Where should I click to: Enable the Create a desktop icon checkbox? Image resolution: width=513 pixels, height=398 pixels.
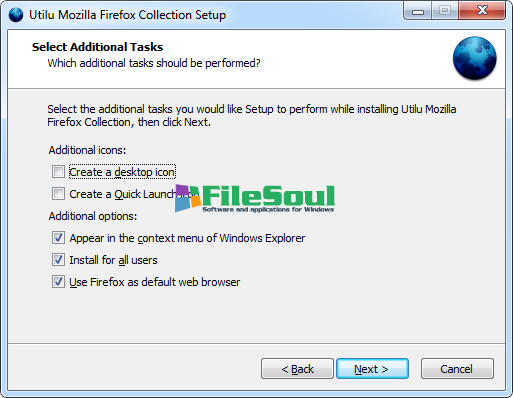tap(58, 172)
